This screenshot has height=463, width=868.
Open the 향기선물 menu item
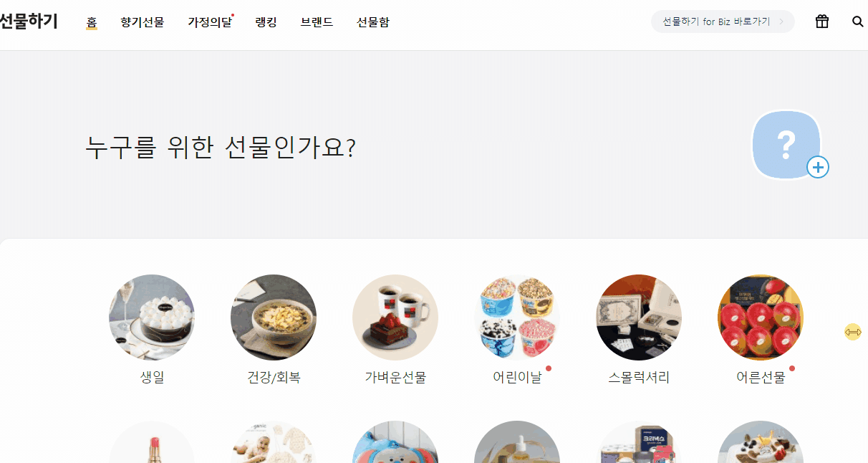pyautogui.click(x=143, y=22)
